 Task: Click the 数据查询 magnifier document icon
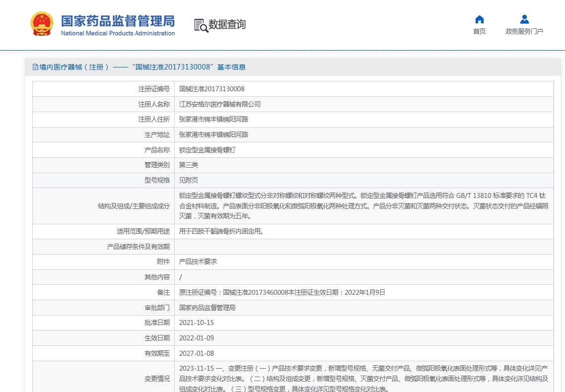point(201,25)
